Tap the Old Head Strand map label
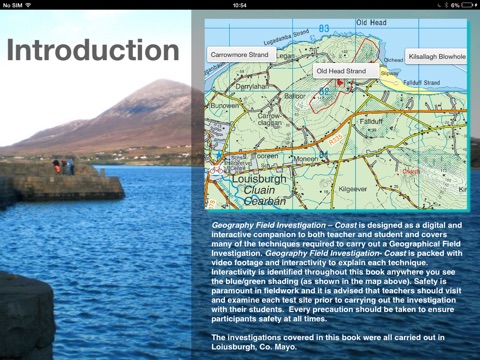The image size is (480, 360). coord(345,71)
